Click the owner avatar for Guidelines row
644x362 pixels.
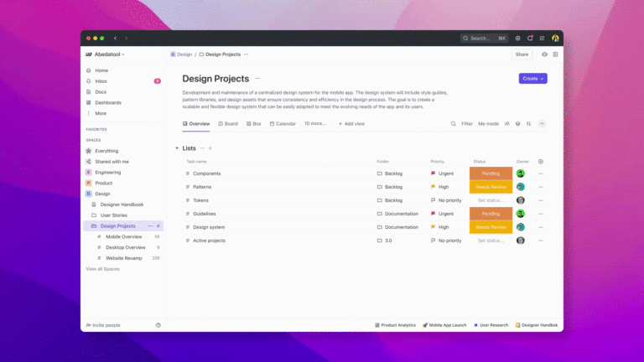521,214
